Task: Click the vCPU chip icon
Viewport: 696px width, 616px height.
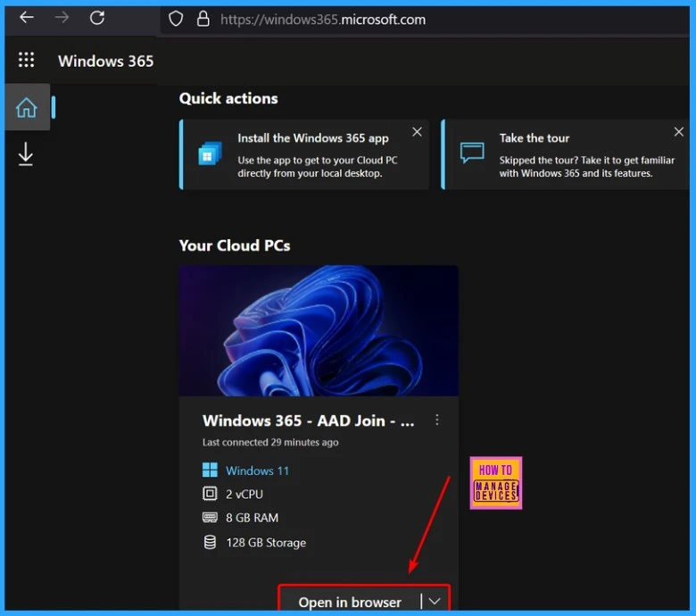Action: (210, 494)
